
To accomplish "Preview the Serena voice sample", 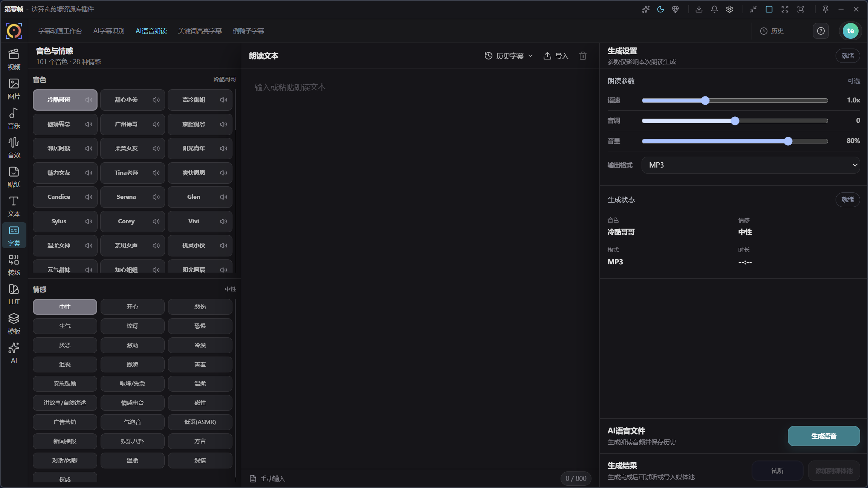I will (x=156, y=197).
